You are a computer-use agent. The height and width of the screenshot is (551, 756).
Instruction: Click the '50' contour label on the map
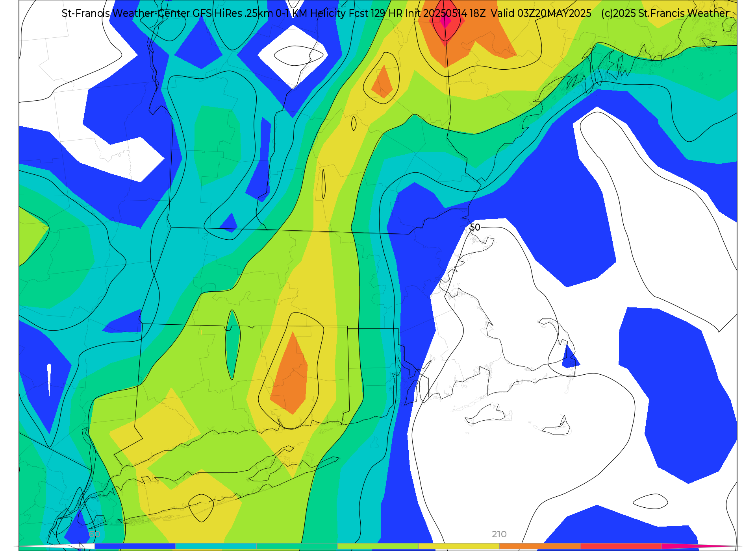475,227
